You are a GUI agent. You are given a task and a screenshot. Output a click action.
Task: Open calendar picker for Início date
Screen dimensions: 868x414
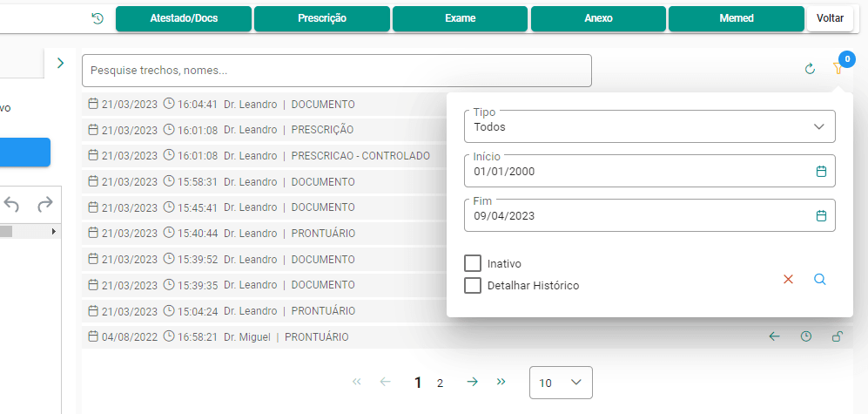tap(822, 171)
